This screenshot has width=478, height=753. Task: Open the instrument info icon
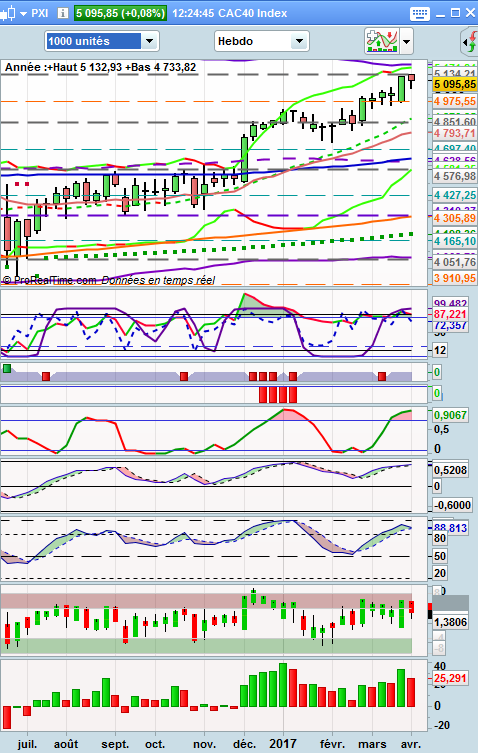coord(62,13)
